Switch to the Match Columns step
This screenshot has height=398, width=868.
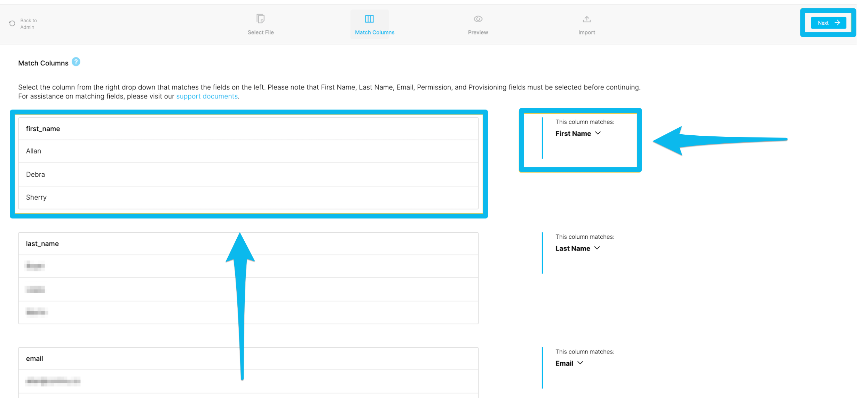click(x=374, y=24)
